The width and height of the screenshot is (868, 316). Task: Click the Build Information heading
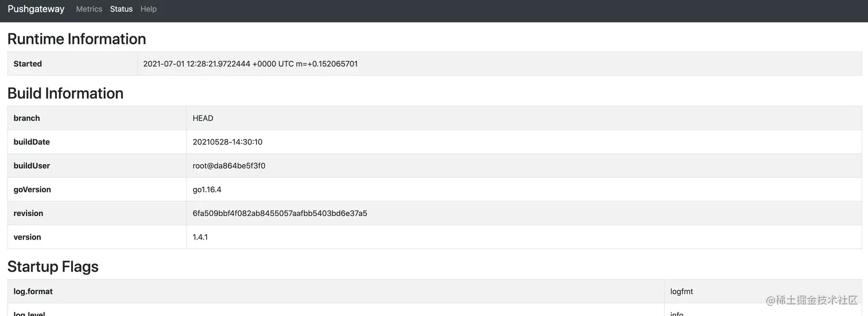[x=65, y=94]
